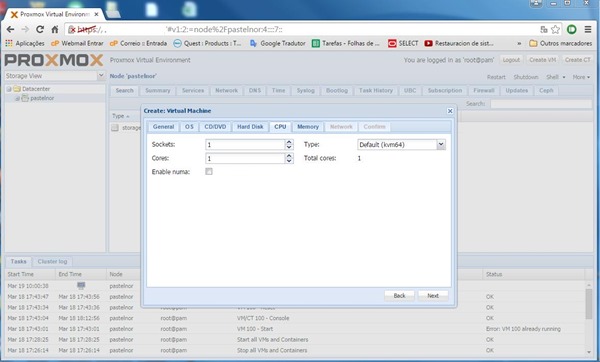
Task: Open Tarefas - Folhas de bookmark
Action: click(x=346, y=43)
